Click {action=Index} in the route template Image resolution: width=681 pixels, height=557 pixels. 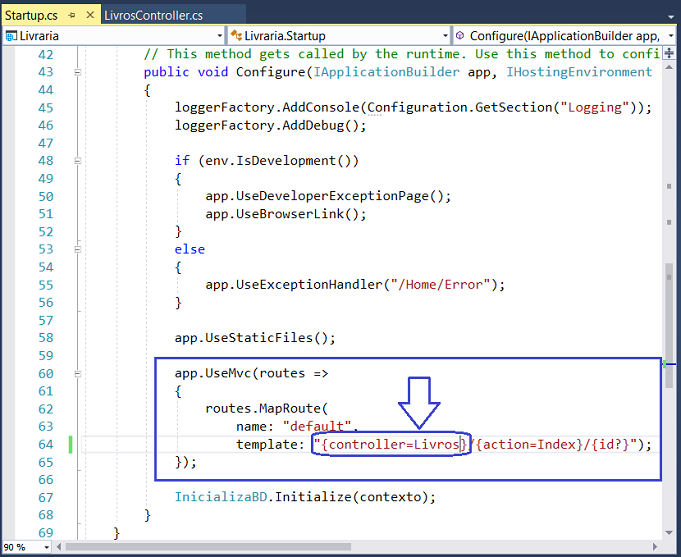529,444
